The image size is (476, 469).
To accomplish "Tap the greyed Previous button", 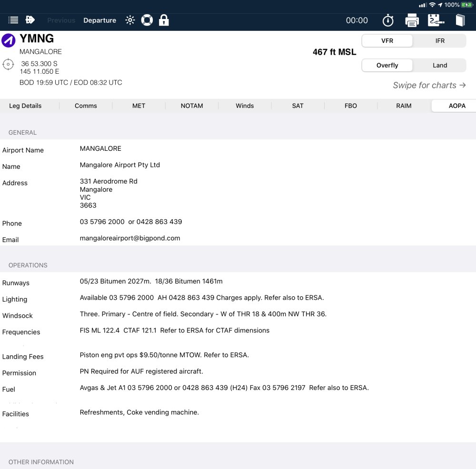I will (x=61, y=20).
